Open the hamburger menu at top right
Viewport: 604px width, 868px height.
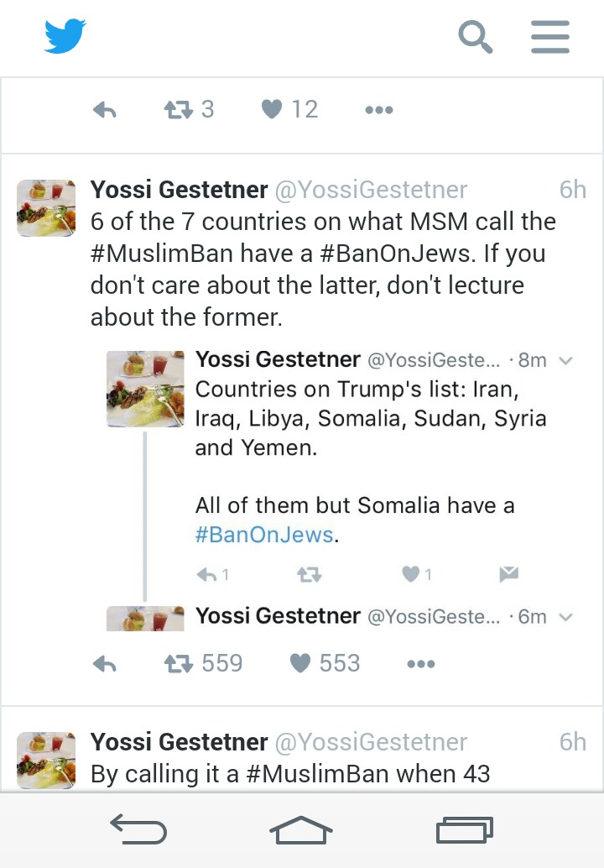pyautogui.click(x=550, y=37)
